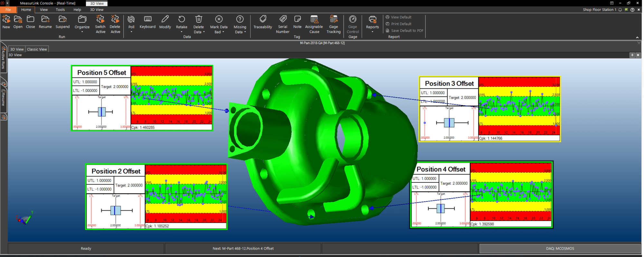Select the Home ribbon tab
Image resolution: width=644 pixels, height=257 pixels.
(x=26, y=10)
